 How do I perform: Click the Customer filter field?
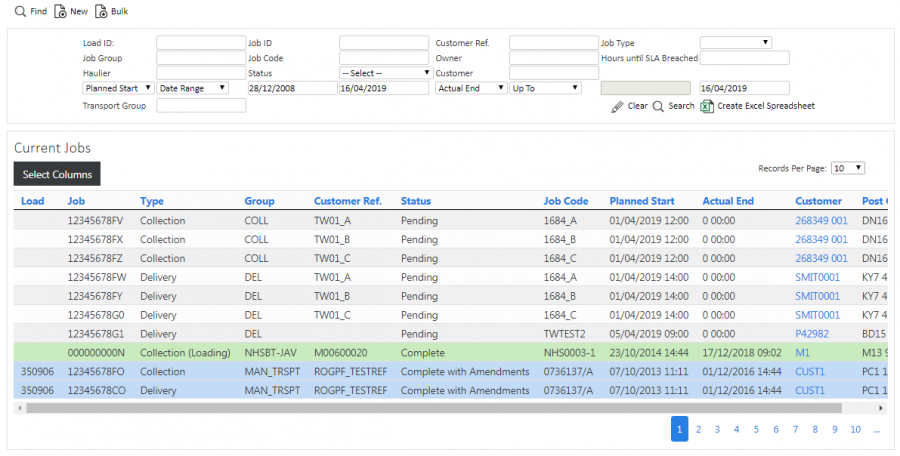tap(554, 73)
